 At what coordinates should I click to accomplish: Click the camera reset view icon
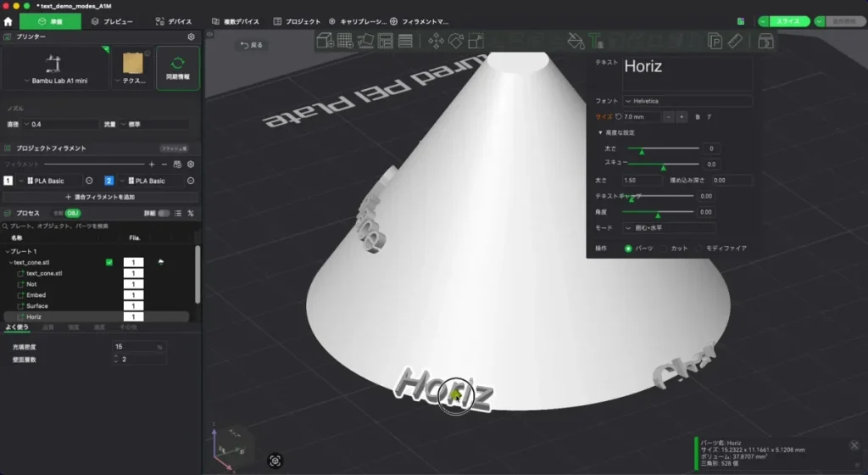(x=275, y=461)
